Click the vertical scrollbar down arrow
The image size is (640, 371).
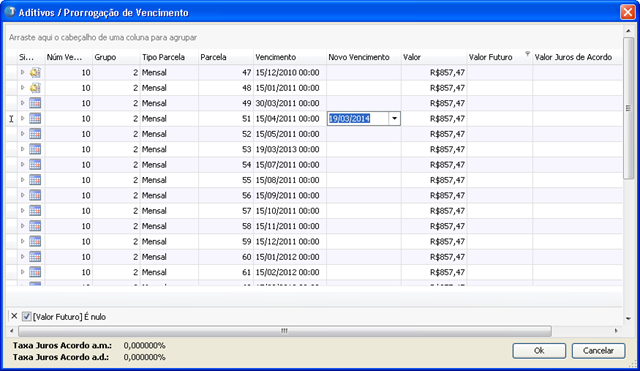tap(628, 319)
